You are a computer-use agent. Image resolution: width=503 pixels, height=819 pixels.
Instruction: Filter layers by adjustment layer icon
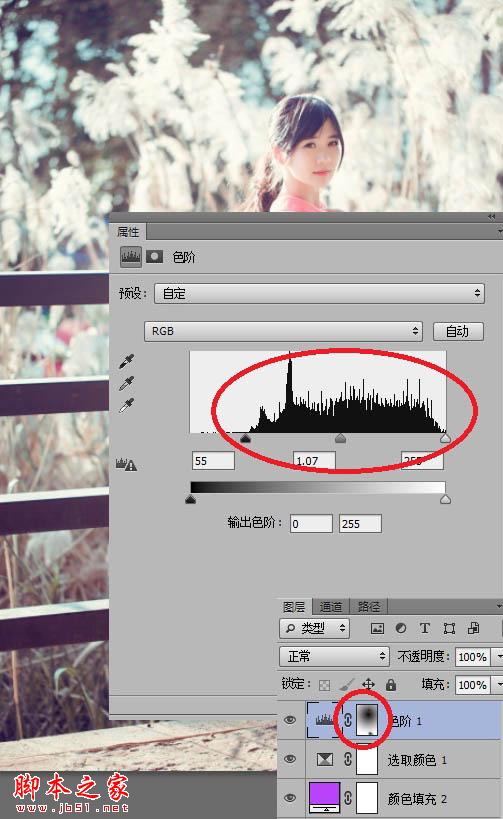[401, 628]
